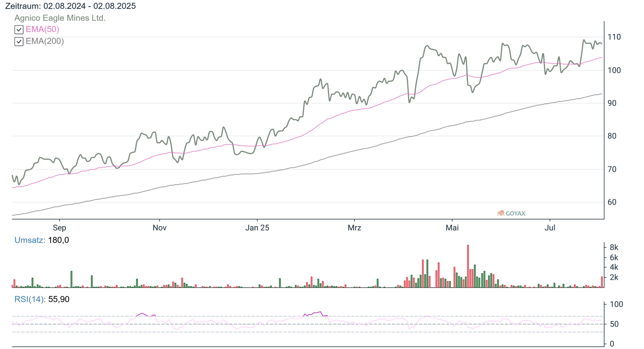644x349 pixels.
Task: Click the 90 price axis label
Action: (x=612, y=103)
